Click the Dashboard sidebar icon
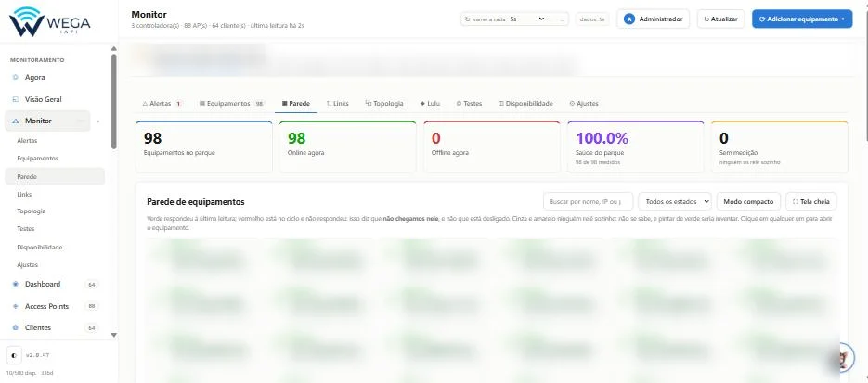Viewport: 868px width, 383px height. pos(16,284)
